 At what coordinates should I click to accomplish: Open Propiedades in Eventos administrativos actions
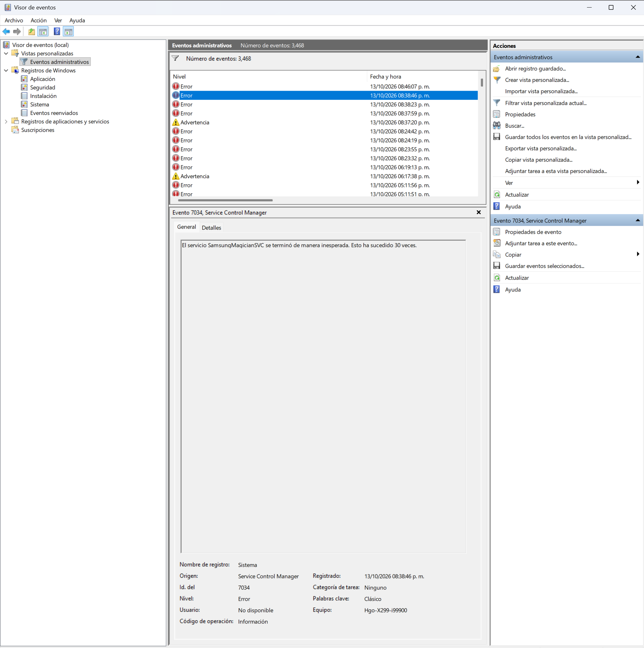click(520, 114)
